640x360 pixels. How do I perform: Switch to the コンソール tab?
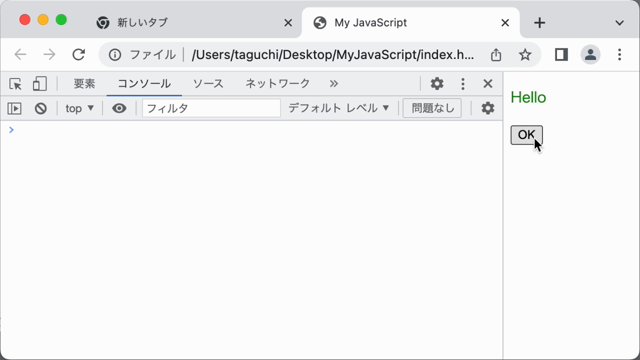144,84
